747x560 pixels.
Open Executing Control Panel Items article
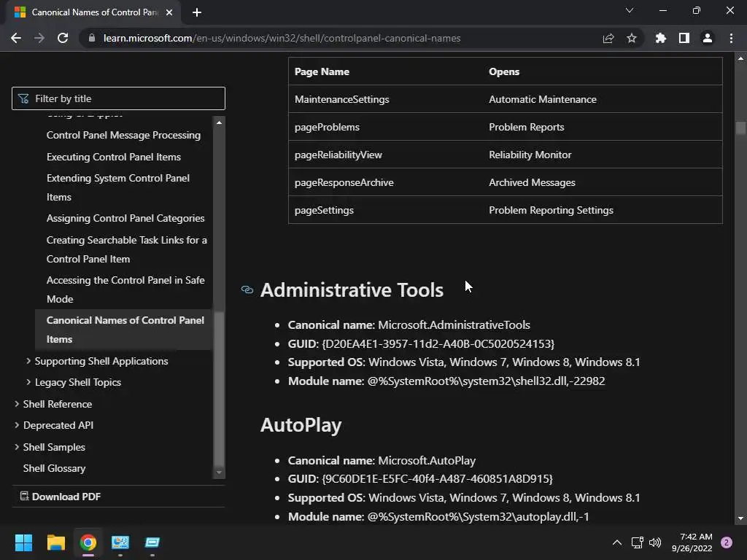coord(113,157)
